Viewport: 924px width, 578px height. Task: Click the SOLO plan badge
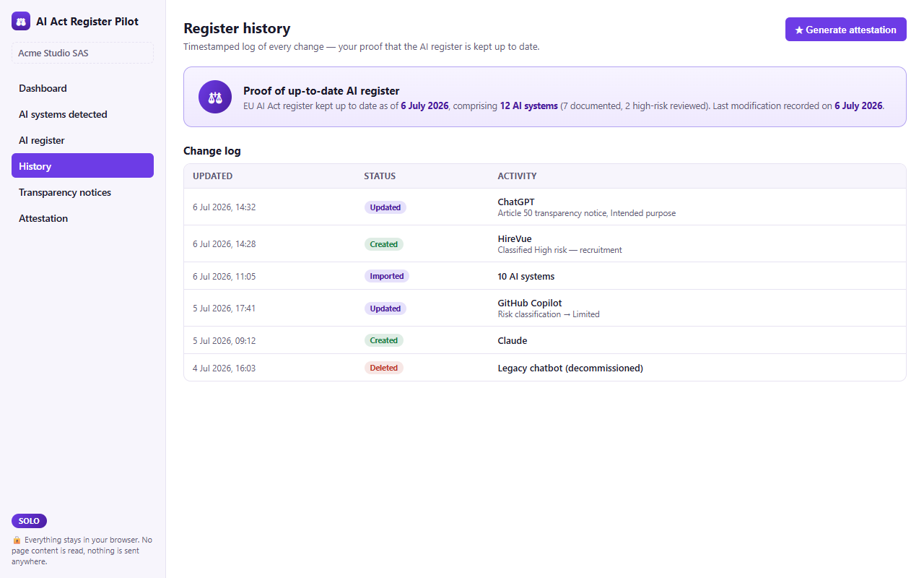click(x=29, y=521)
